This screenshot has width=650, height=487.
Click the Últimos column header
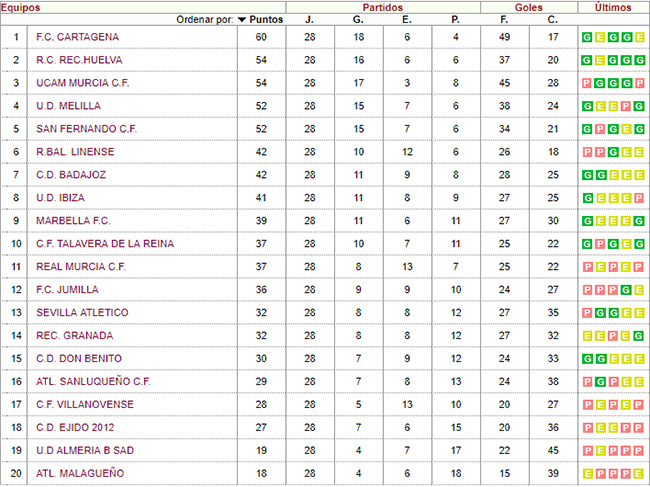(613, 7)
